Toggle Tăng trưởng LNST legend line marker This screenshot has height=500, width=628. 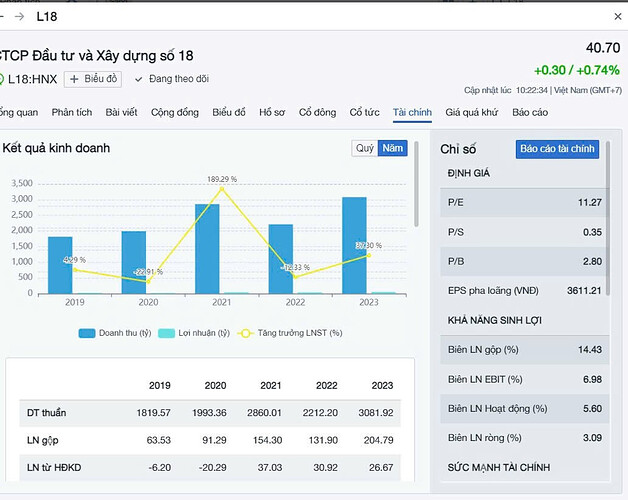(251, 333)
